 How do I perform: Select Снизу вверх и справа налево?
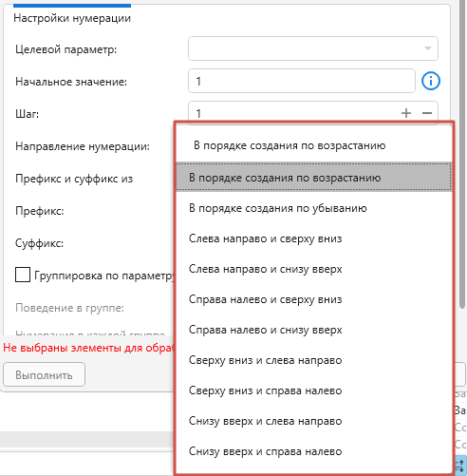pos(313,451)
